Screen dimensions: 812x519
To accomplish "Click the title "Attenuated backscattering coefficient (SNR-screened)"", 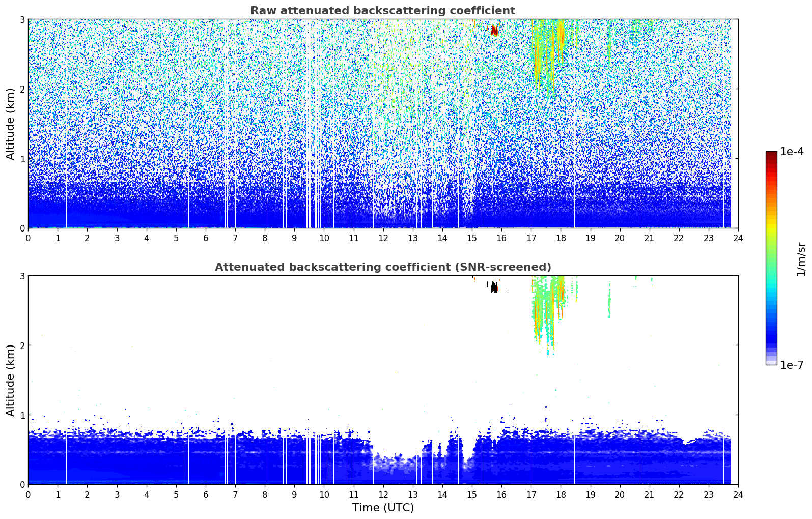I will point(383,267).
